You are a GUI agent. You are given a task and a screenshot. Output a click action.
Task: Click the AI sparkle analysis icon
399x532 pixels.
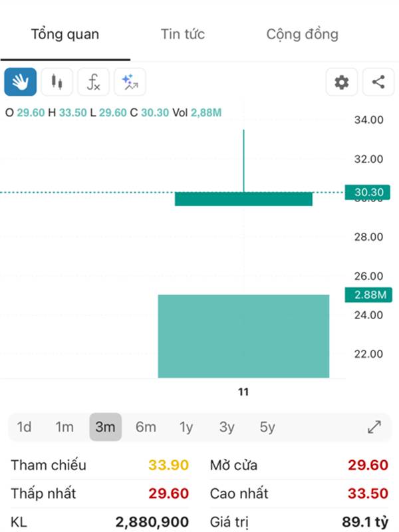(130, 82)
